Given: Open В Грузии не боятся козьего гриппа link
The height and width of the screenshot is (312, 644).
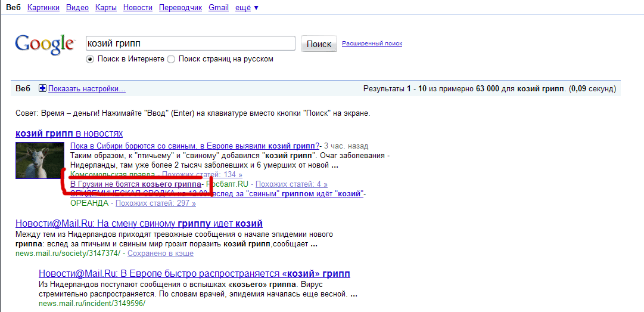Looking at the screenshot, I should click(136, 184).
